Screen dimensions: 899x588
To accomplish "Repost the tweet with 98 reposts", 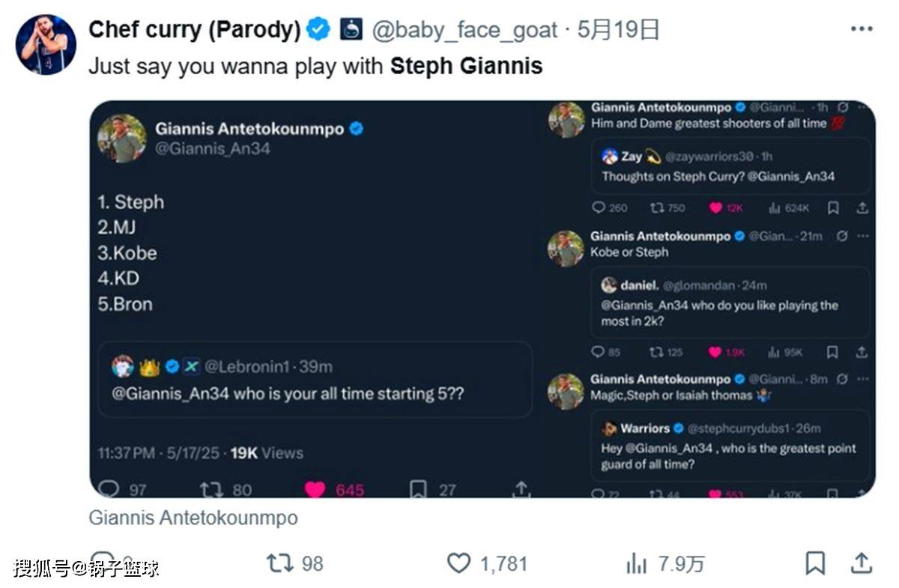I will pyautogui.click(x=295, y=563).
